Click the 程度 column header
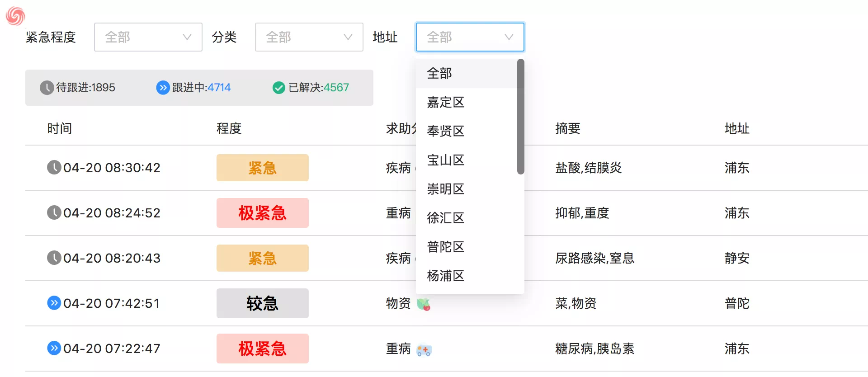This screenshot has width=868, height=377. coord(229,128)
